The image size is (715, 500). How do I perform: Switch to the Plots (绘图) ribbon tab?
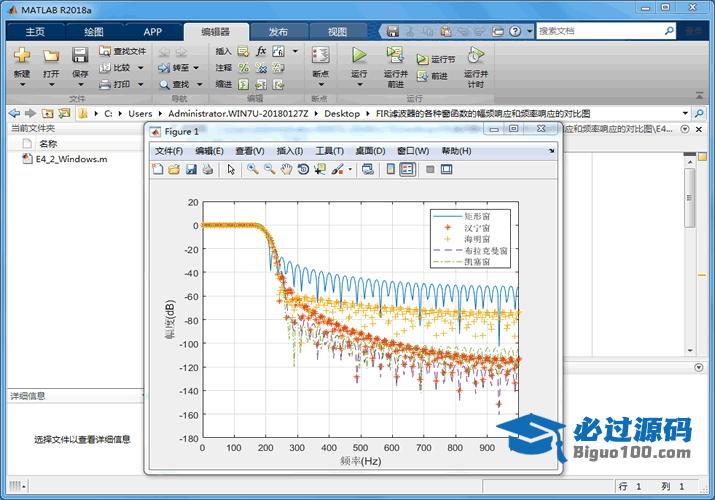point(94,31)
